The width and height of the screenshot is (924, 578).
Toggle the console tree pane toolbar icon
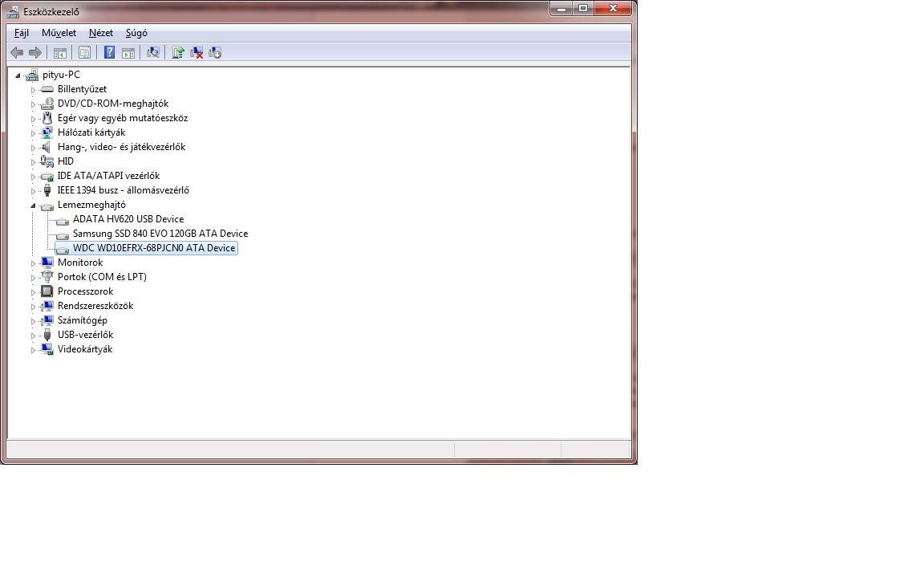(60, 53)
